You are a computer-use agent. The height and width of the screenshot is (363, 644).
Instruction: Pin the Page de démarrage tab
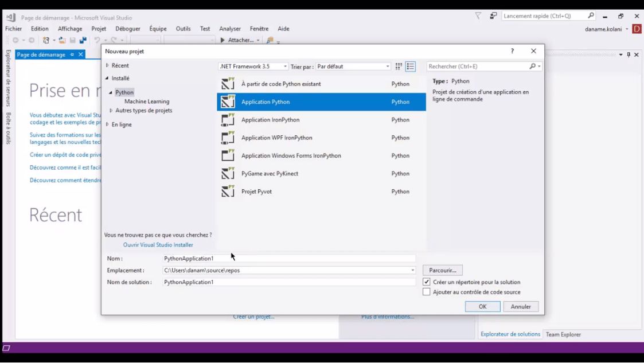click(x=72, y=54)
